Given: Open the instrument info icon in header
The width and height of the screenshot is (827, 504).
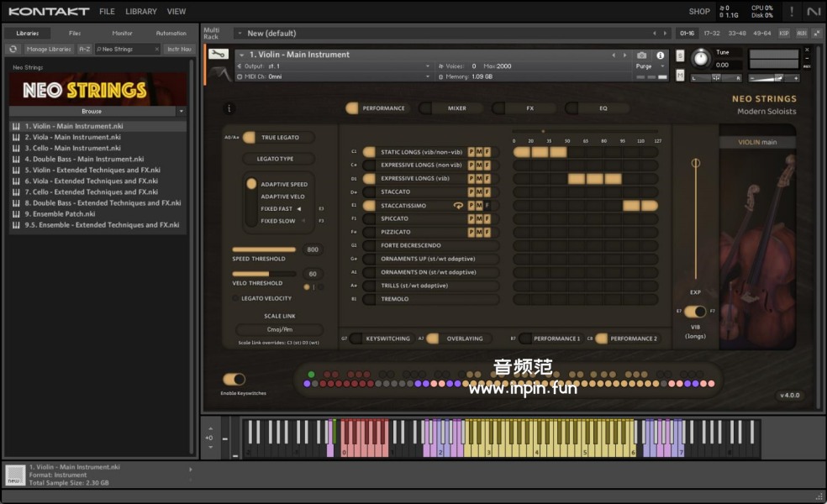Looking at the screenshot, I should point(660,55).
